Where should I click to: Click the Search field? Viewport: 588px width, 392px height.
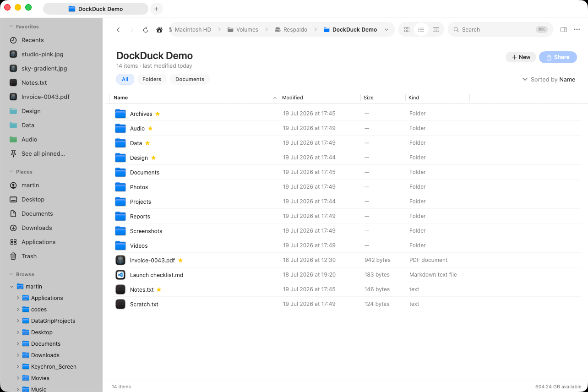pos(500,30)
